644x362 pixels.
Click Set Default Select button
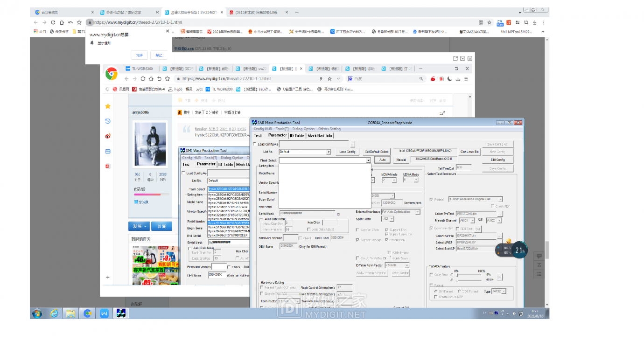tap(377, 152)
